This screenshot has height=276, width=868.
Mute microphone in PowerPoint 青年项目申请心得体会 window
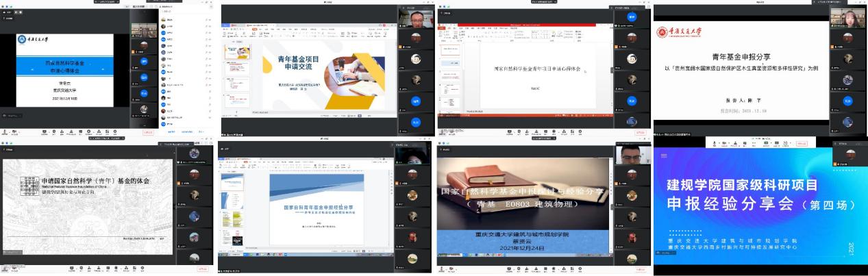(x=442, y=131)
